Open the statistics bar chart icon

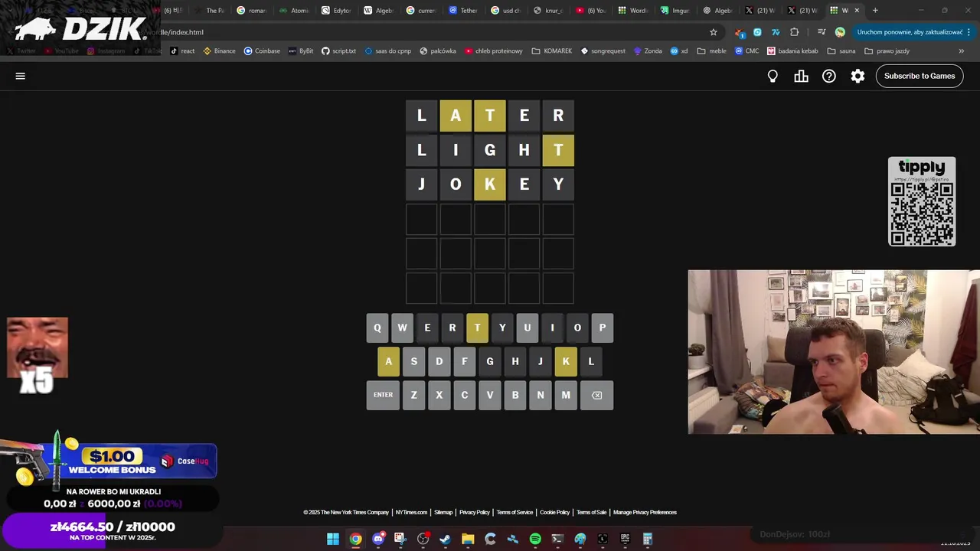tap(801, 76)
